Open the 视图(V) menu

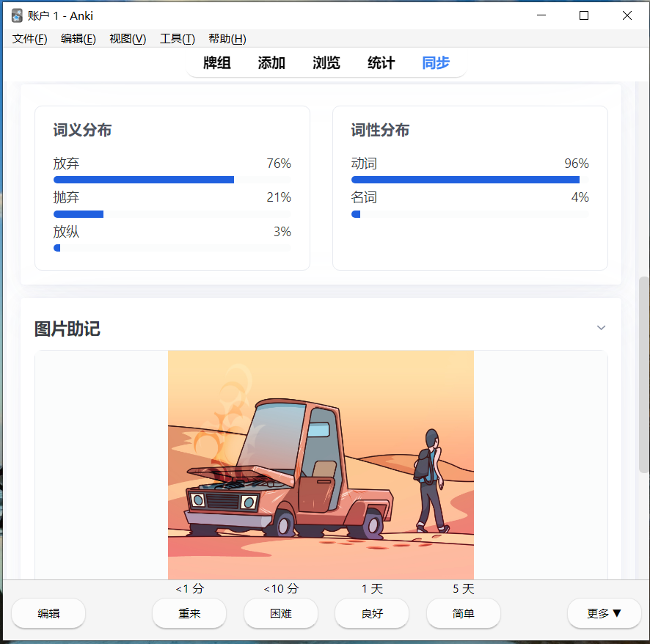tap(128, 39)
